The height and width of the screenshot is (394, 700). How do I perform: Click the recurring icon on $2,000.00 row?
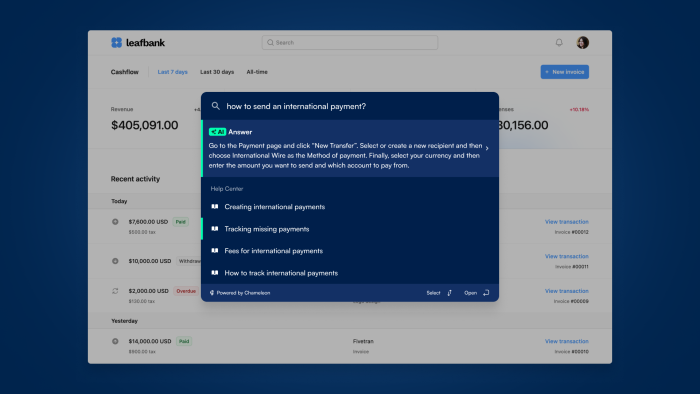[x=115, y=291]
